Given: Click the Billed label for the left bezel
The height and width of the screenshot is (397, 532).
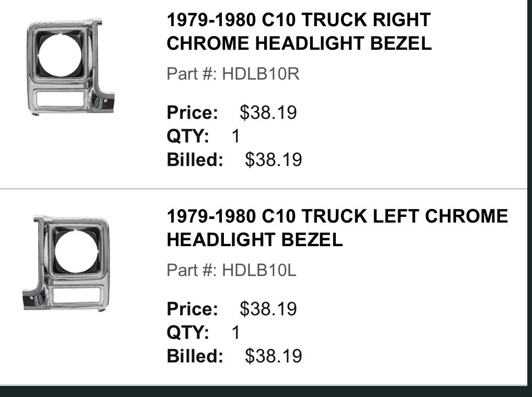Looking at the screenshot, I should pyautogui.click(x=195, y=356).
